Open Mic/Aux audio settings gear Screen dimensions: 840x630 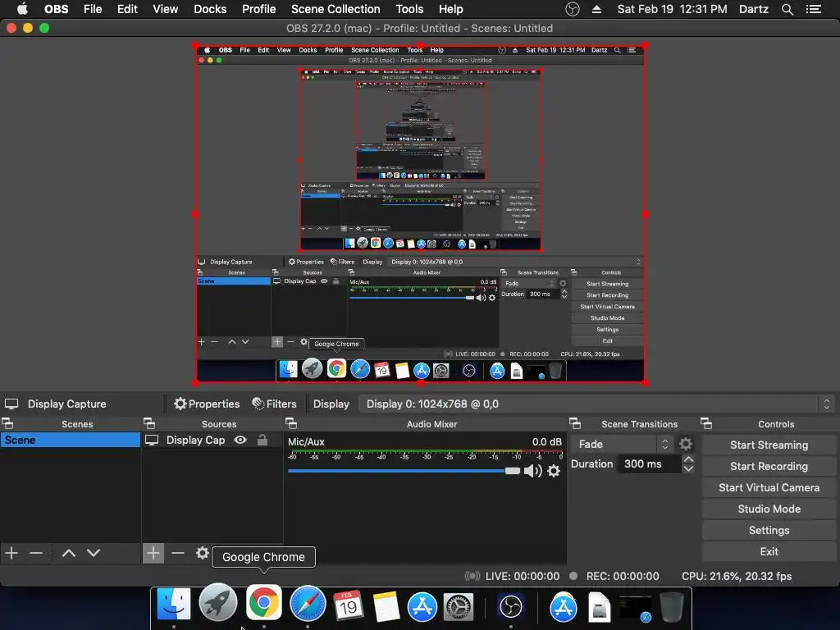[x=554, y=471]
